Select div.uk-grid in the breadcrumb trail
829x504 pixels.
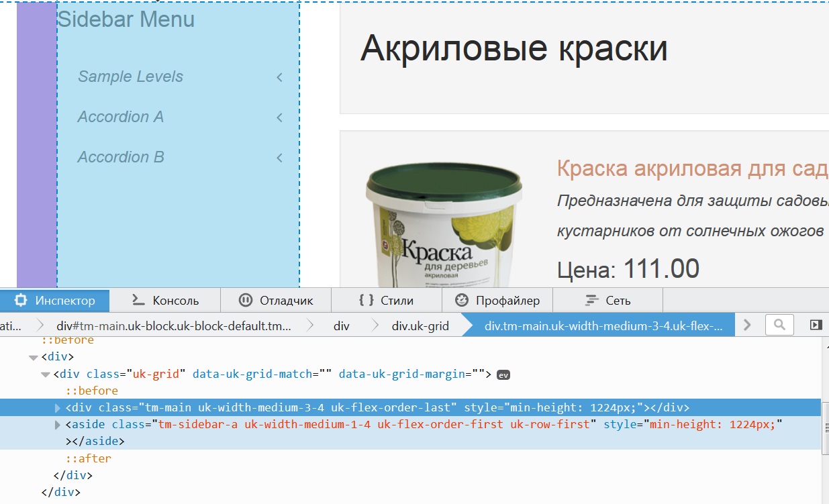(420, 326)
